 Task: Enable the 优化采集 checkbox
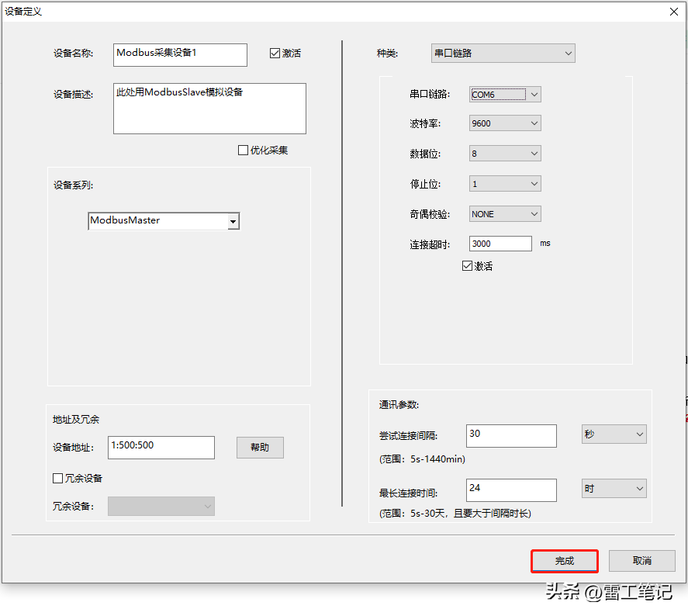244,151
